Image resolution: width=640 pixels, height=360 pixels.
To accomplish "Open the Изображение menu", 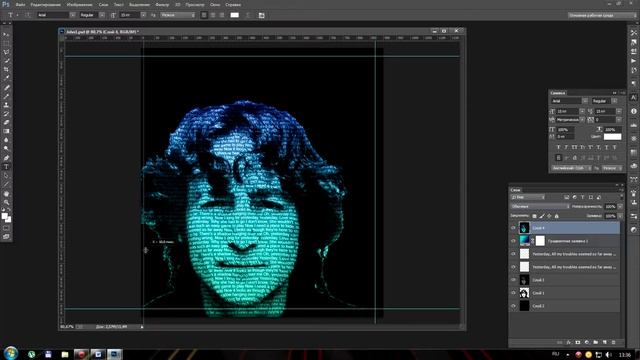I will 79,4.
